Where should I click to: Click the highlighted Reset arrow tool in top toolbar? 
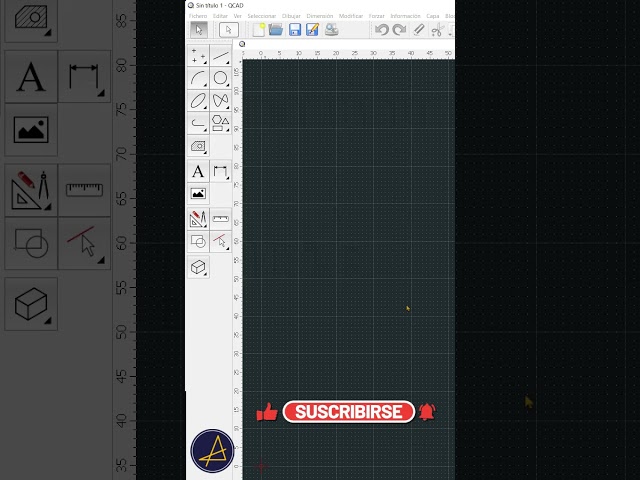coord(199,30)
